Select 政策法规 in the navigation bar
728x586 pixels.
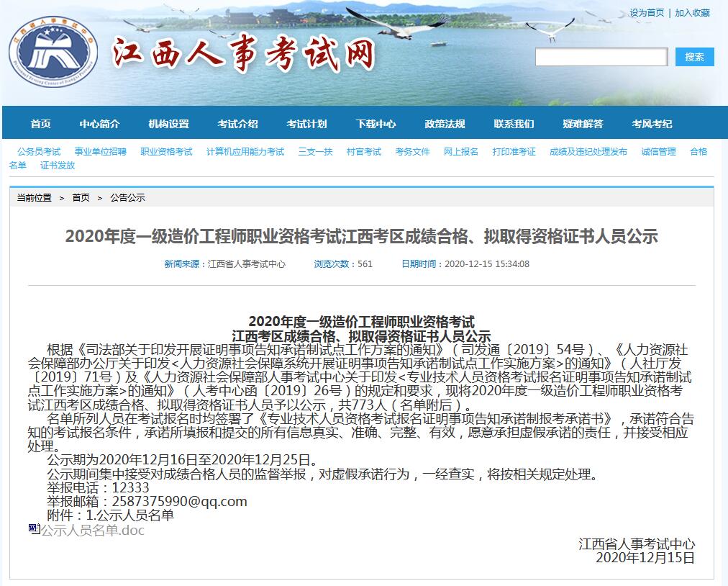tap(445, 124)
